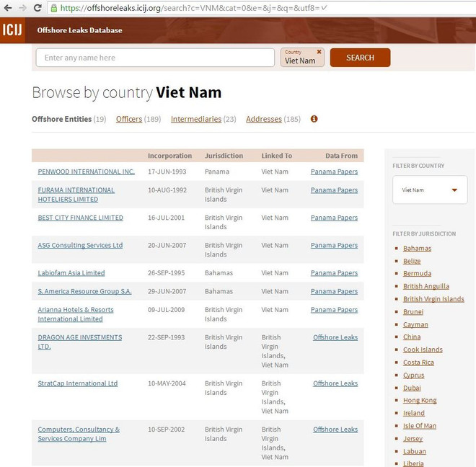This screenshot has width=476, height=467.
Task: Open Computers, Consultancy & Services Company link
Action: click(x=79, y=434)
